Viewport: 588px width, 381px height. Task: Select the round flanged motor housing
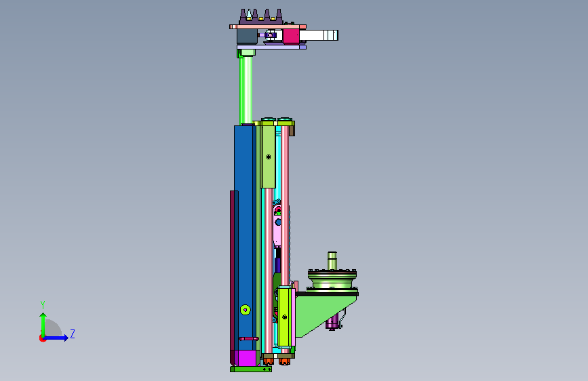click(x=332, y=280)
